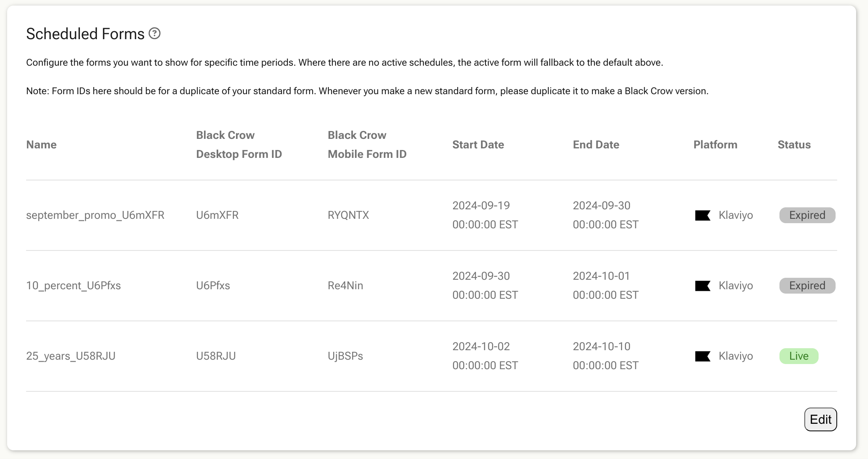868x459 pixels.
Task: Click the Expired badge for september_promo_U6mXFR
Action: (x=807, y=215)
